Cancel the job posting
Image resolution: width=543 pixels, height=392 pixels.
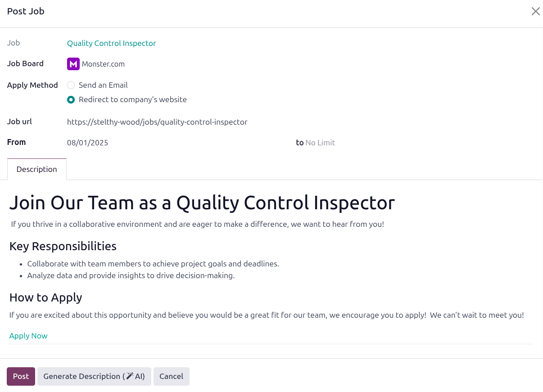171,376
